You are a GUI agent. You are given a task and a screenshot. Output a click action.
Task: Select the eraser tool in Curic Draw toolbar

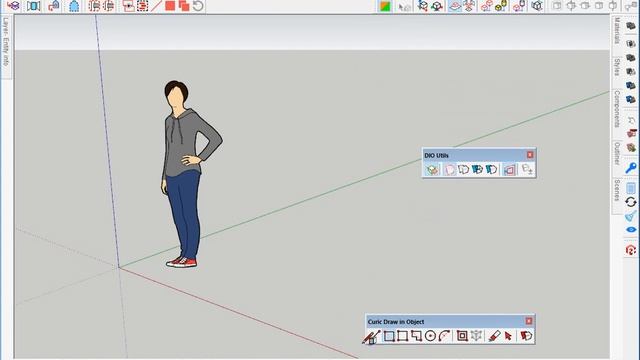(494, 336)
